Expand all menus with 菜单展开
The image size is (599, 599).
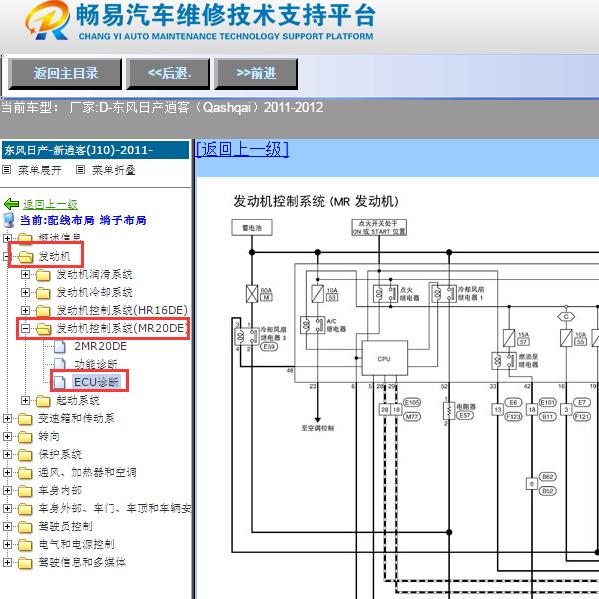[x=40, y=170]
